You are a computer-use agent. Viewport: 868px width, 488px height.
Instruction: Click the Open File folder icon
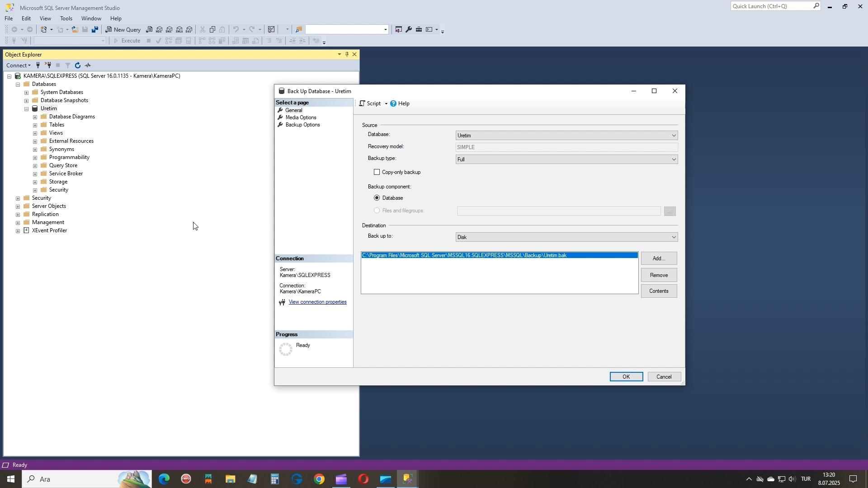click(75, 29)
